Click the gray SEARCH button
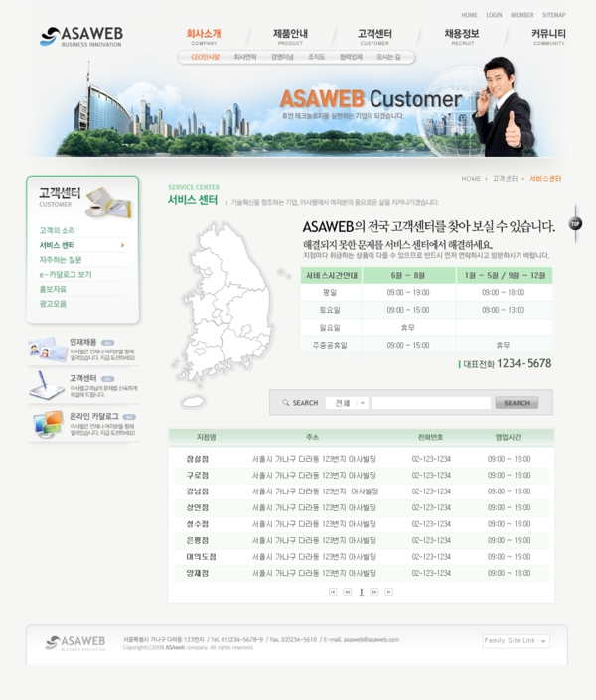This screenshot has height=700, width=596. pyautogui.click(x=517, y=403)
